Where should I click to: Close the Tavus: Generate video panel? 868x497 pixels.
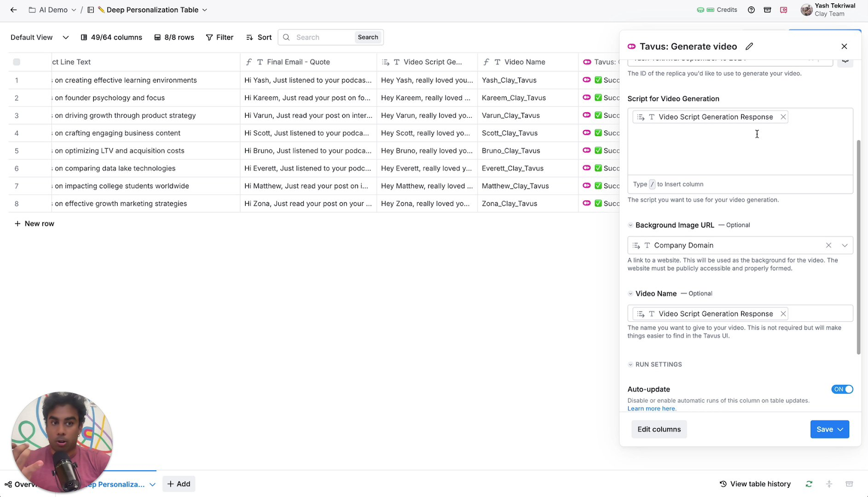(x=844, y=46)
